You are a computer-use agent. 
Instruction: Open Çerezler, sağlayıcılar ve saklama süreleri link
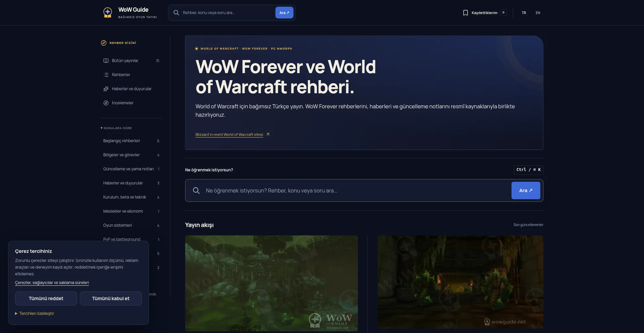(x=52, y=283)
